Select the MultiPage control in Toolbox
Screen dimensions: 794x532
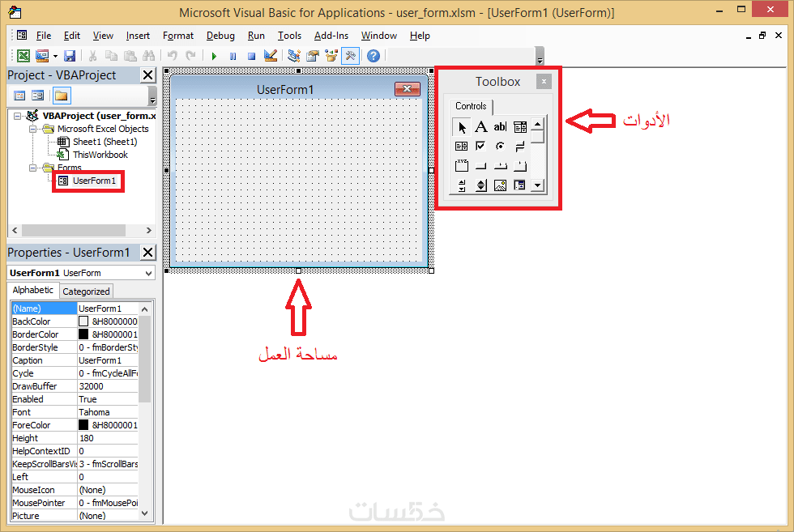[519, 165]
